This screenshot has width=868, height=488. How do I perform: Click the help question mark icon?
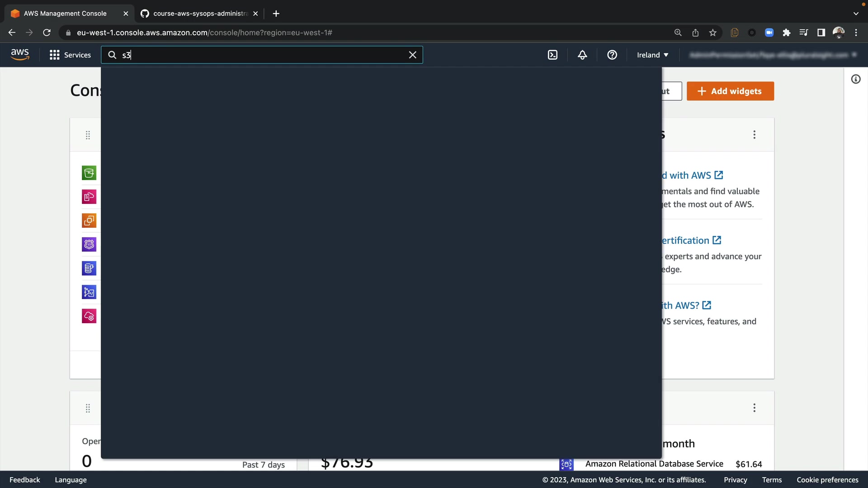coord(612,55)
